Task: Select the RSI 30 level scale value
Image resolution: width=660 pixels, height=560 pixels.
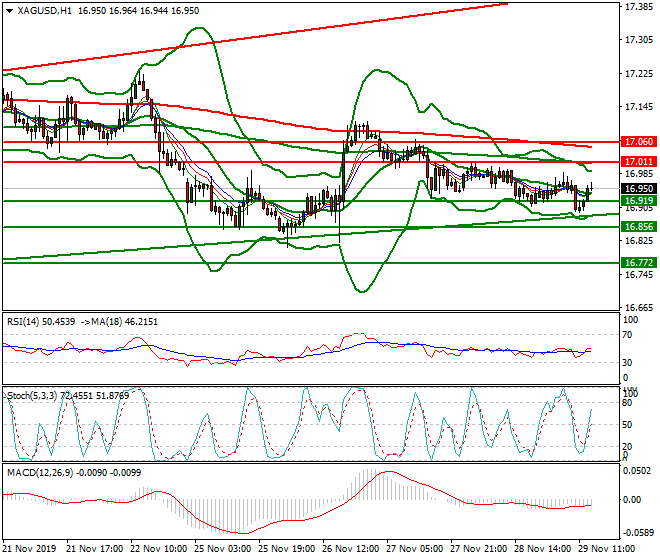Action: click(627, 363)
